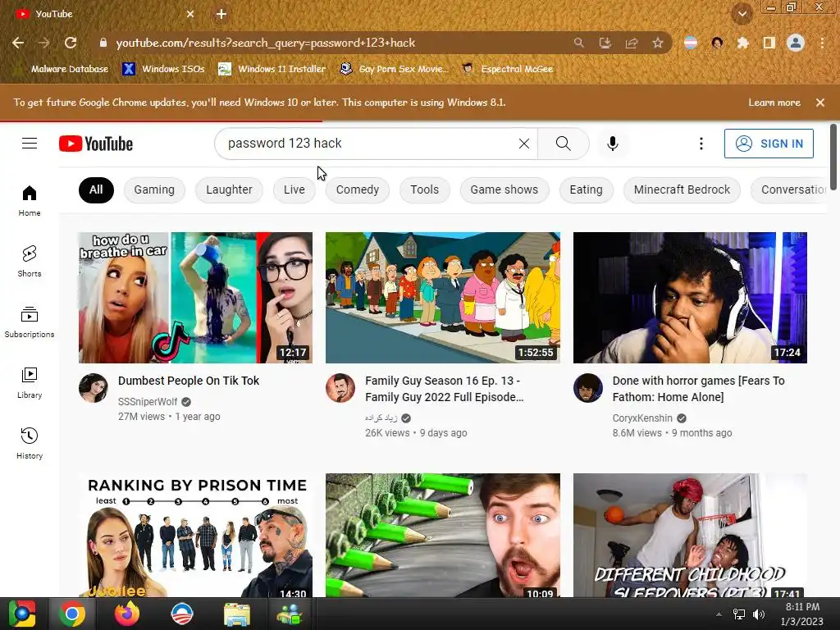Open Chrome extensions puzzle icon

(x=742, y=43)
